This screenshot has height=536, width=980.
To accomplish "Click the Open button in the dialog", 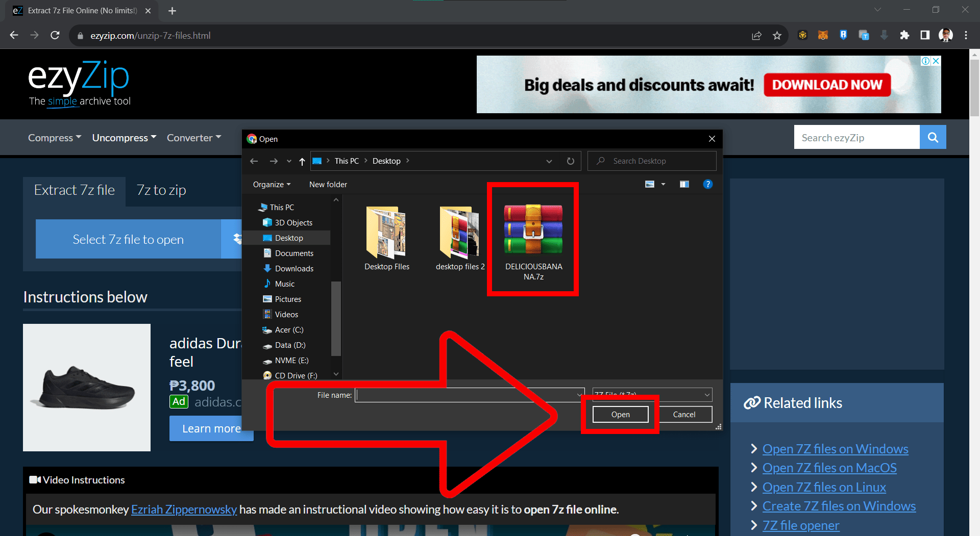I will coord(620,414).
